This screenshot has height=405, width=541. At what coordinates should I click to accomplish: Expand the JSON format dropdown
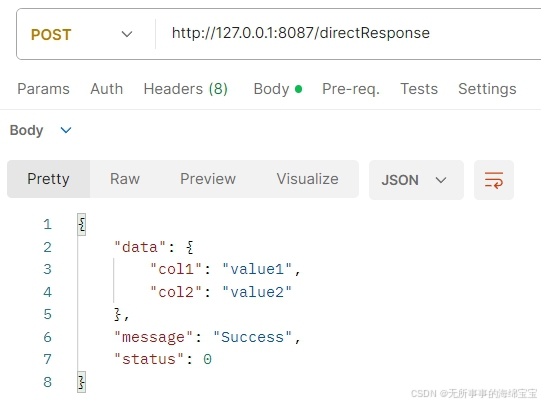coord(416,180)
